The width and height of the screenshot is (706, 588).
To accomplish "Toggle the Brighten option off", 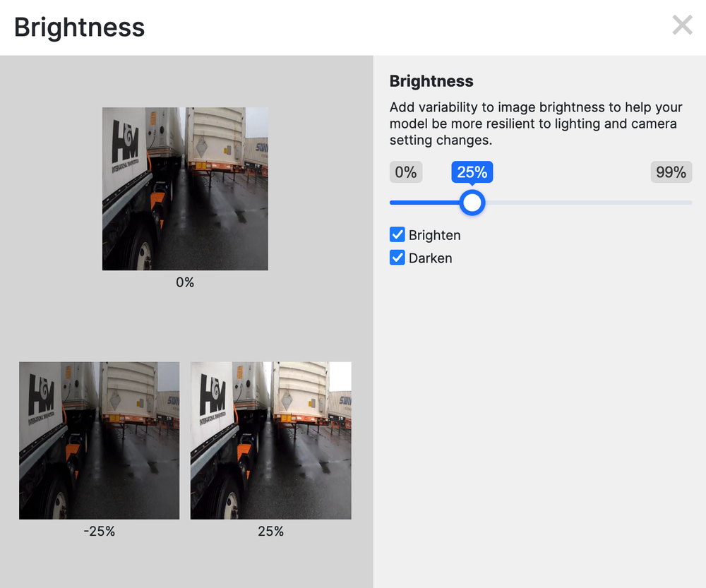I will [397, 234].
